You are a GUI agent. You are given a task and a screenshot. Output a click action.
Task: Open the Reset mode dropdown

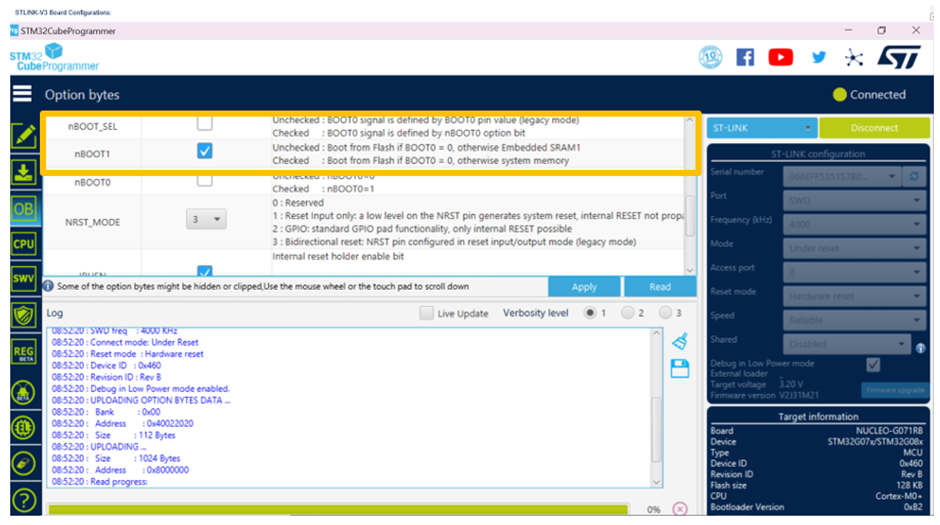pyautogui.click(x=854, y=296)
